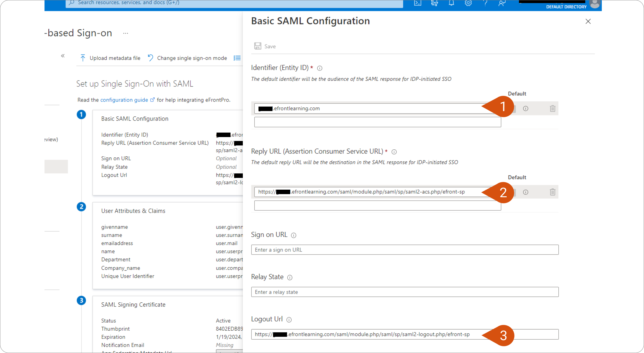644x353 pixels.
Task: Open the portal settings gear icon
Action: [x=468, y=3]
